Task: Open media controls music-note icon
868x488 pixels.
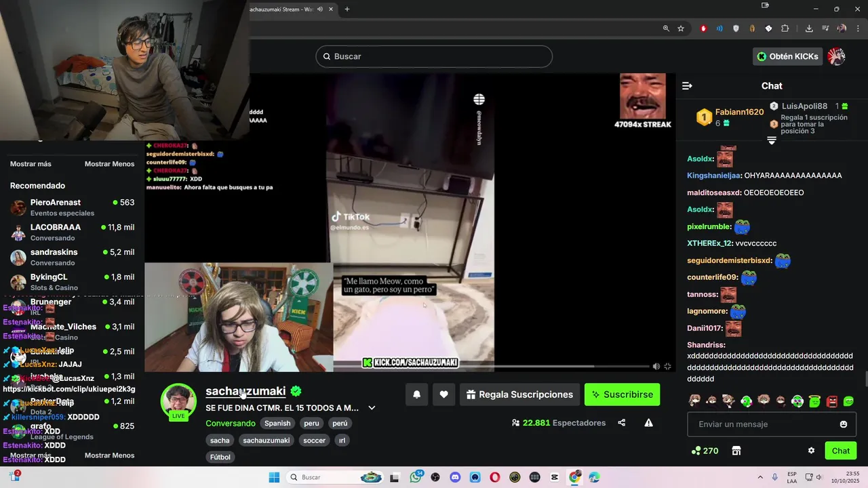Action: [825, 28]
